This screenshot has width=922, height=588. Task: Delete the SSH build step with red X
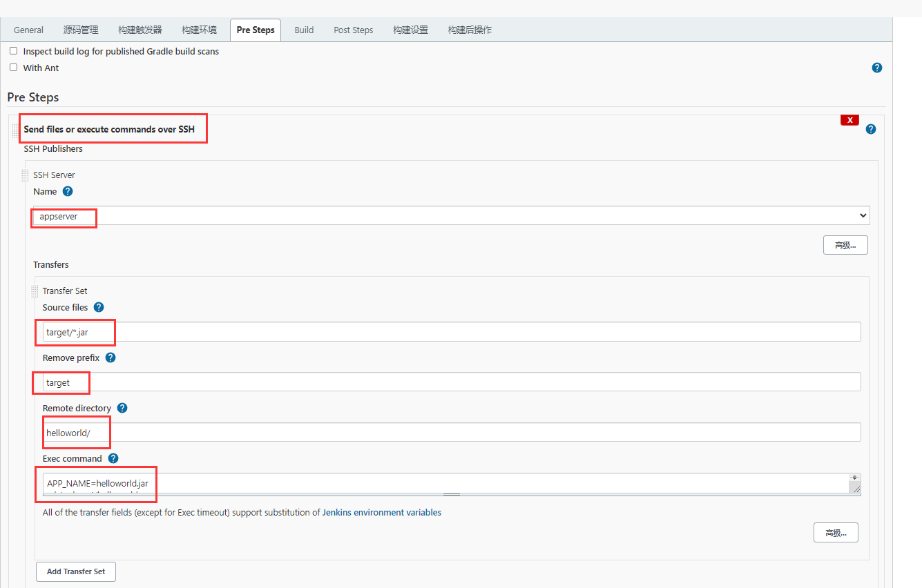coord(849,120)
